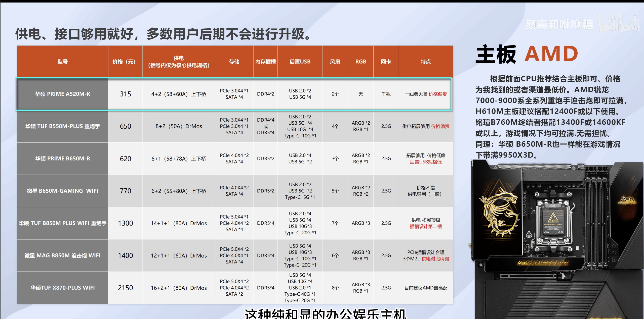Click the red 插槽设计第二槽 note
This screenshot has width=644, height=319.
pyautogui.click(x=426, y=227)
